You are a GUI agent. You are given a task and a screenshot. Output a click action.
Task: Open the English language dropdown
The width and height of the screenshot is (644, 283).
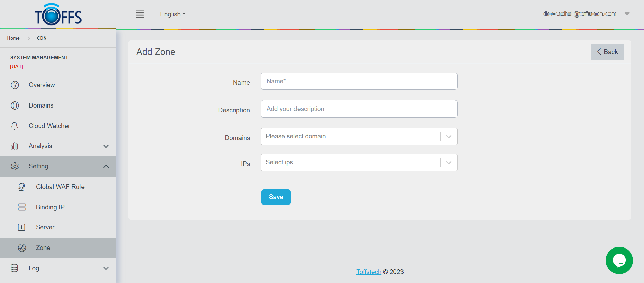[x=173, y=14]
